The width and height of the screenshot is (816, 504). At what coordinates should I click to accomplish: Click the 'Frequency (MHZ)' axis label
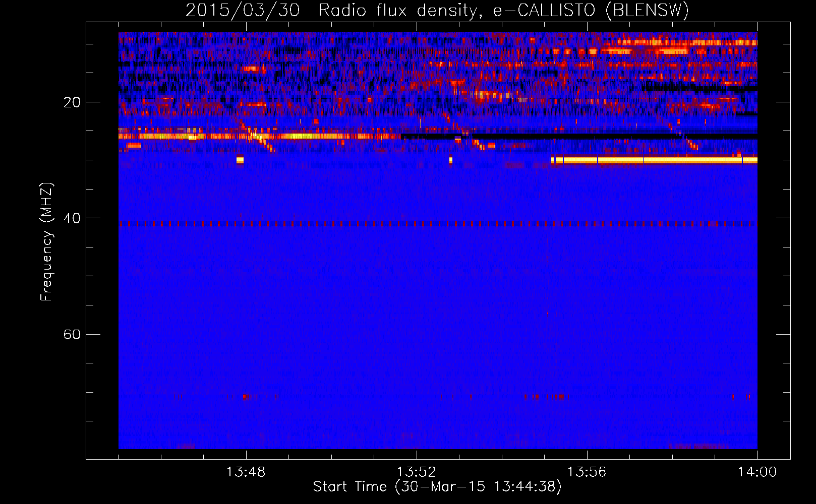pyautogui.click(x=46, y=242)
